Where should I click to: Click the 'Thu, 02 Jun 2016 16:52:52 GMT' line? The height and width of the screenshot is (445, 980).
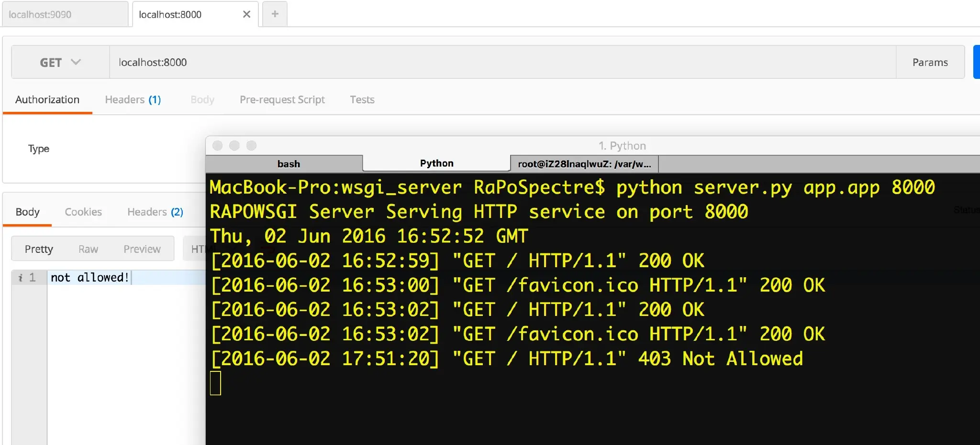pos(369,236)
